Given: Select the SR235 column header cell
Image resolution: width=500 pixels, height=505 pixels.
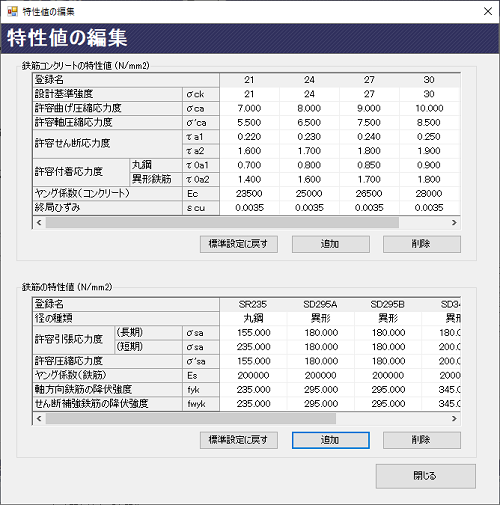Looking at the screenshot, I should pos(253,304).
